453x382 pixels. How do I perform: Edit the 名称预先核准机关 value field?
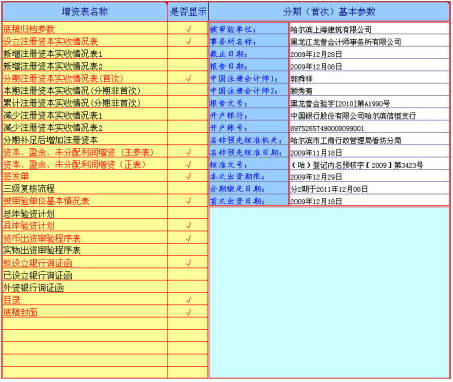pos(369,140)
